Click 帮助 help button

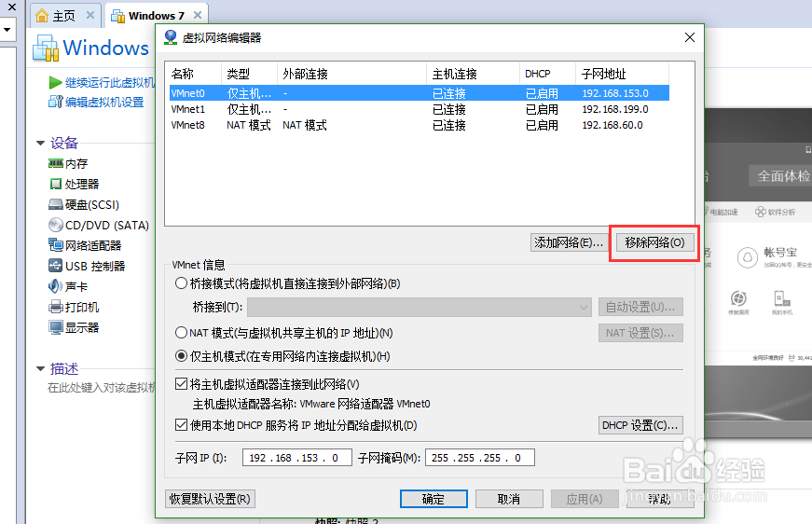pyautogui.click(x=660, y=499)
